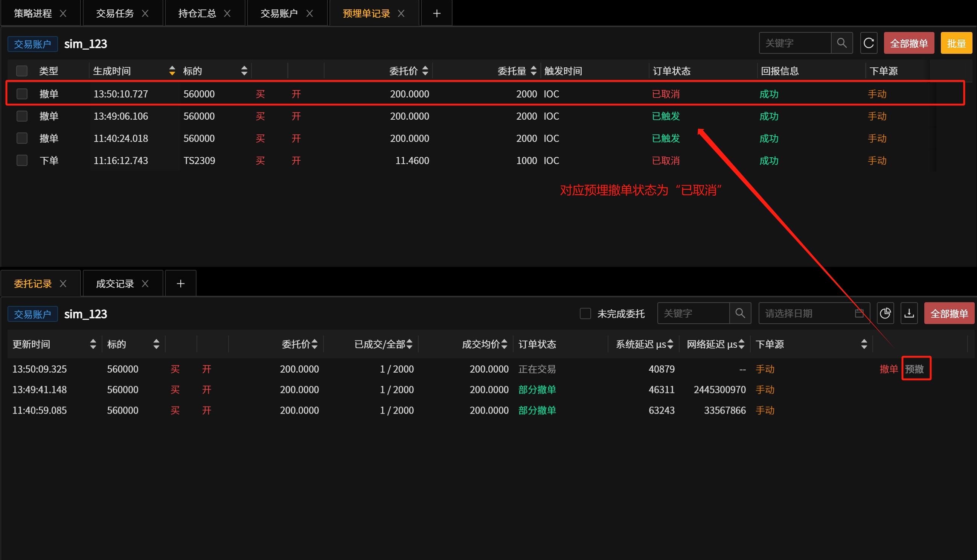Click 正在交易 status in 委托记录
The height and width of the screenshot is (560, 977).
pos(537,369)
